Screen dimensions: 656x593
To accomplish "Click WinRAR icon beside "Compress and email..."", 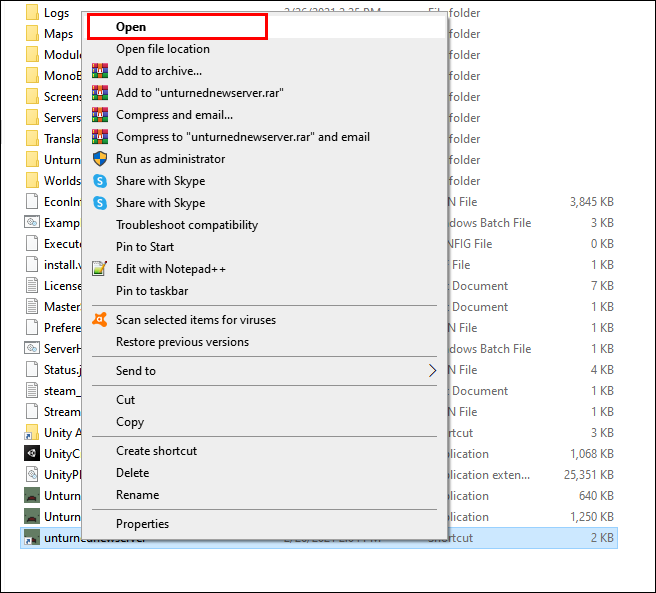I will coord(99,115).
